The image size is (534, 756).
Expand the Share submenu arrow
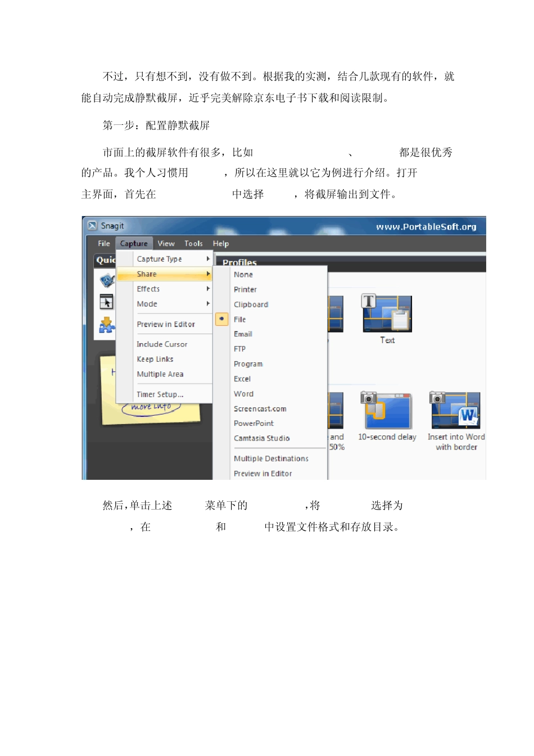click(208, 274)
